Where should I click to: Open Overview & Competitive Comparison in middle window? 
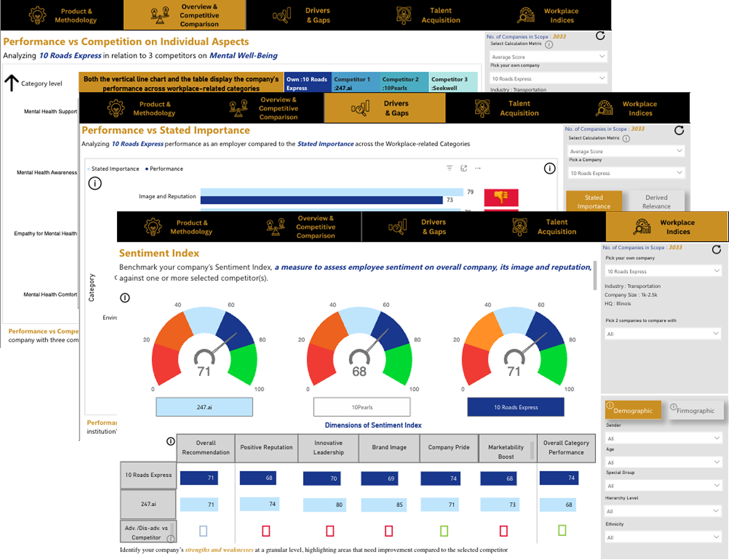(x=263, y=108)
